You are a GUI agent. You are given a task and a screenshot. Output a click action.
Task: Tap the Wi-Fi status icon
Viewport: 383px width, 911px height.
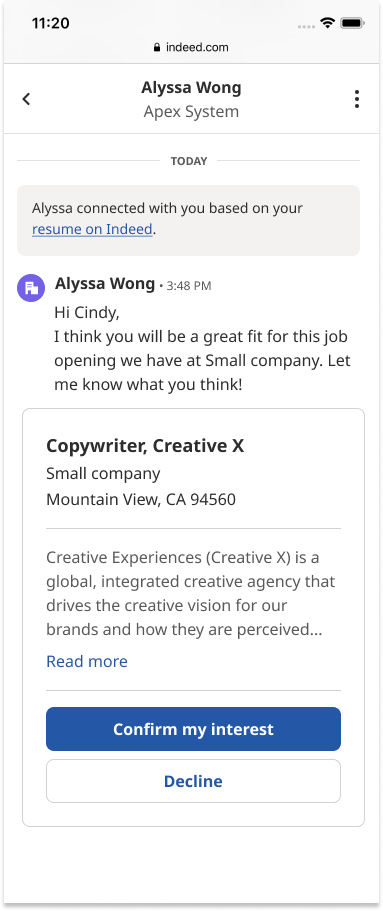(328, 23)
